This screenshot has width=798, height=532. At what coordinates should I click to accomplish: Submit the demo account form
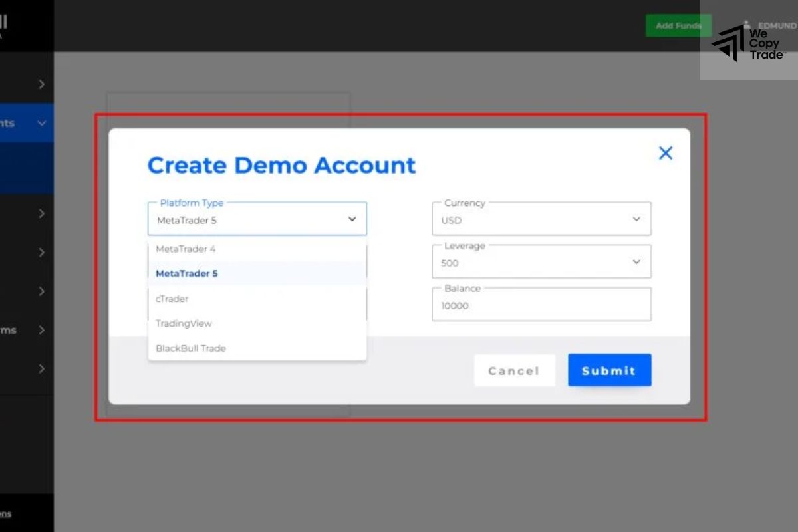coord(609,370)
